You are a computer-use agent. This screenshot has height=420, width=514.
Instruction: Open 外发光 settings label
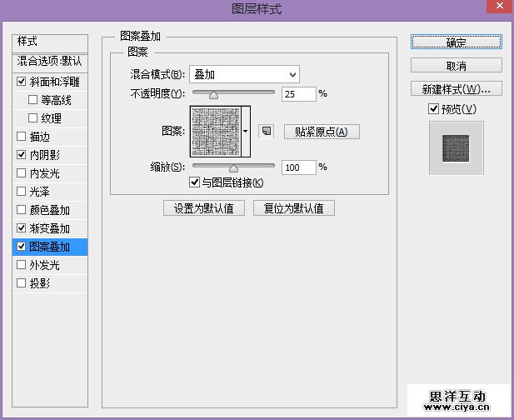pyautogui.click(x=45, y=265)
